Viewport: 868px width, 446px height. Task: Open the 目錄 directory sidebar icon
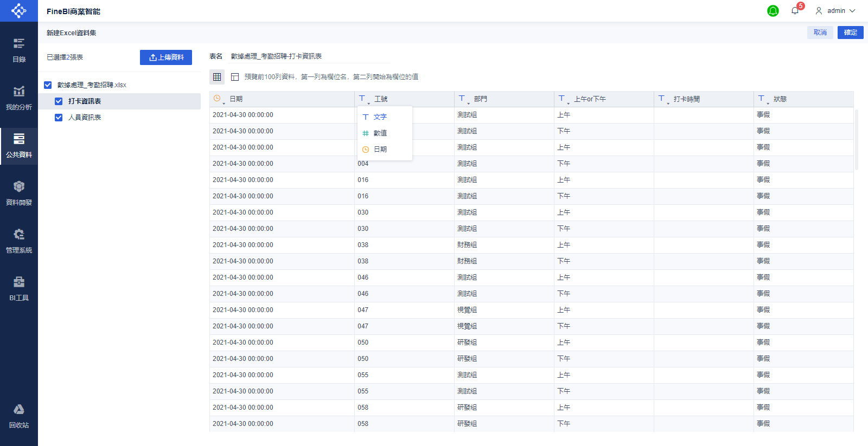click(x=19, y=49)
